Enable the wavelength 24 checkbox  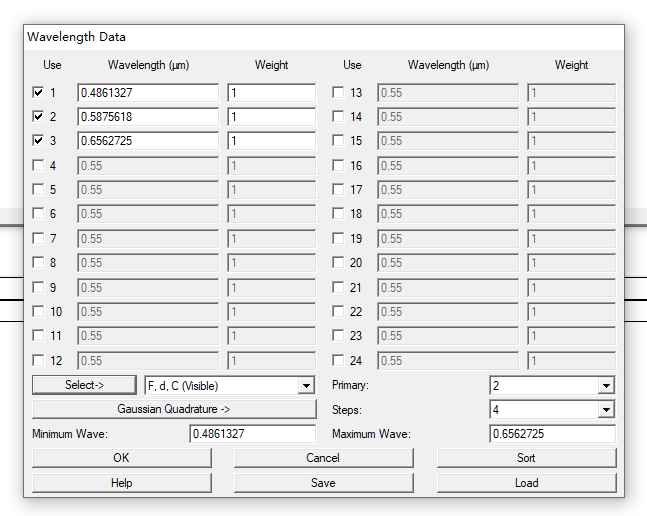point(338,360)
